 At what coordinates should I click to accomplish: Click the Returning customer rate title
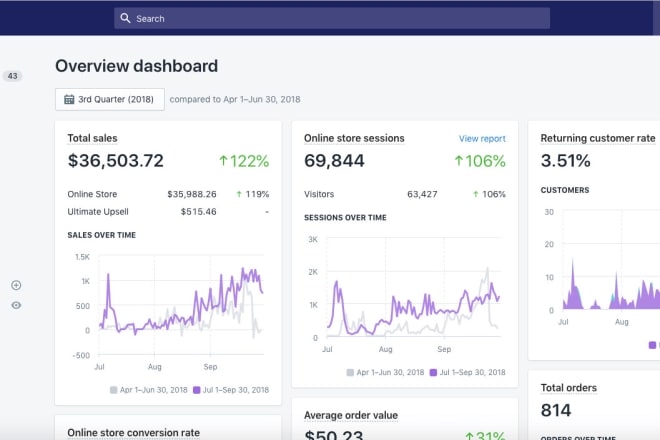[x=598, y=138]
